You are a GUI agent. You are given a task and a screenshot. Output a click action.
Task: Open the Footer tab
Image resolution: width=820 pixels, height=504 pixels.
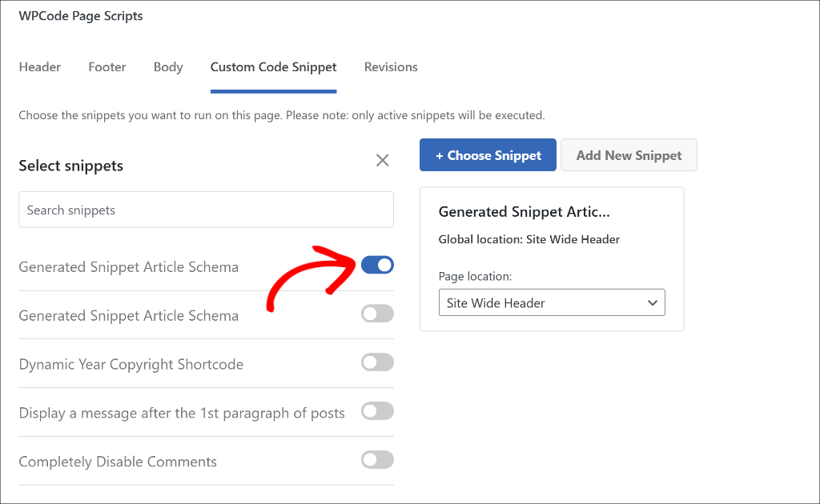coord(107,67)
